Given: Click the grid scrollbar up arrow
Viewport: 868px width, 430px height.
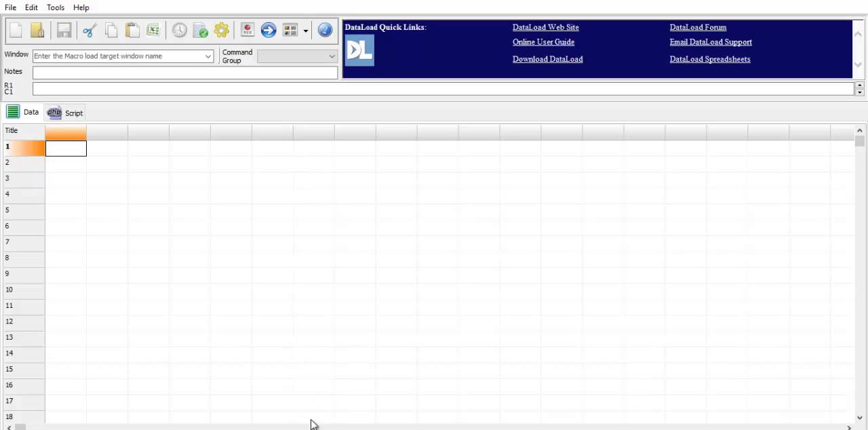Looking at the screenshot, I should click(x=860, y=130).
